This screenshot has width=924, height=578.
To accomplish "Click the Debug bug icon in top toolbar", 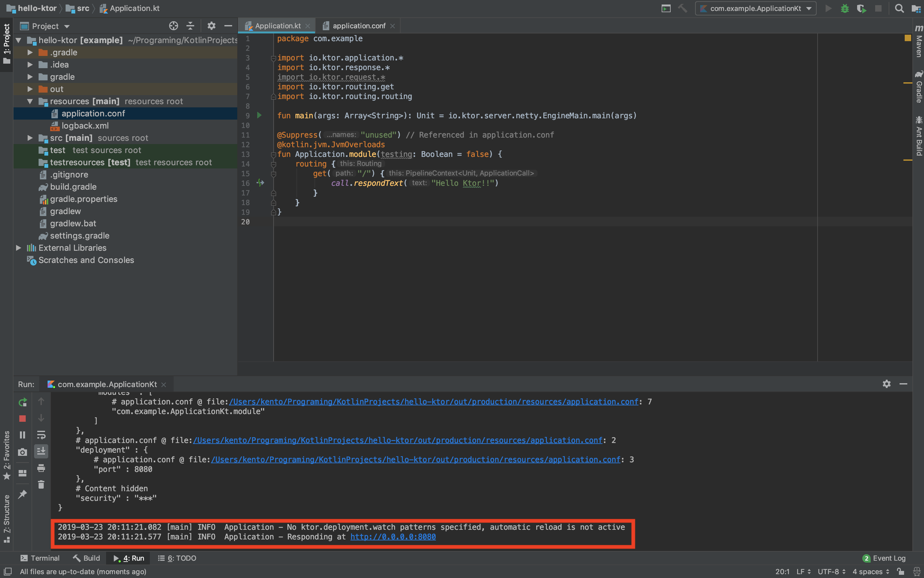I will (x=845, y=8).
